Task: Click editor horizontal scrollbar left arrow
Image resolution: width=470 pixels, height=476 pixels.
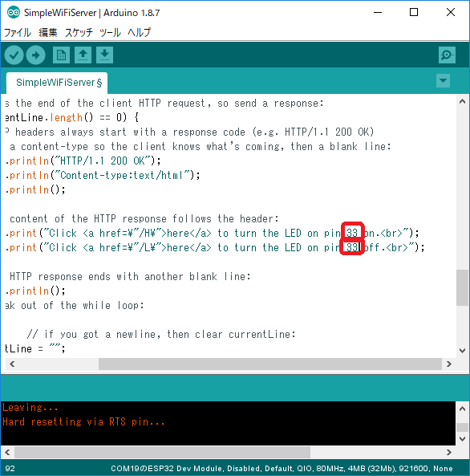Action: click(x=12, y=364)
